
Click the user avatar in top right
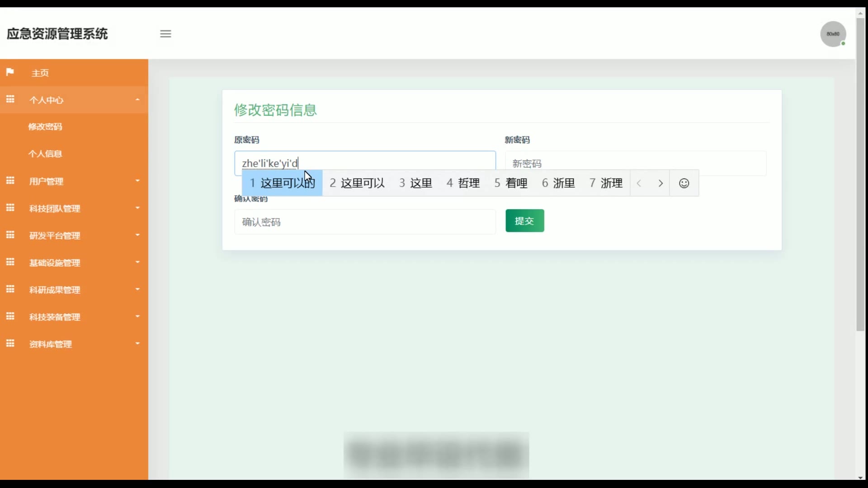click(x=833, y=34)
